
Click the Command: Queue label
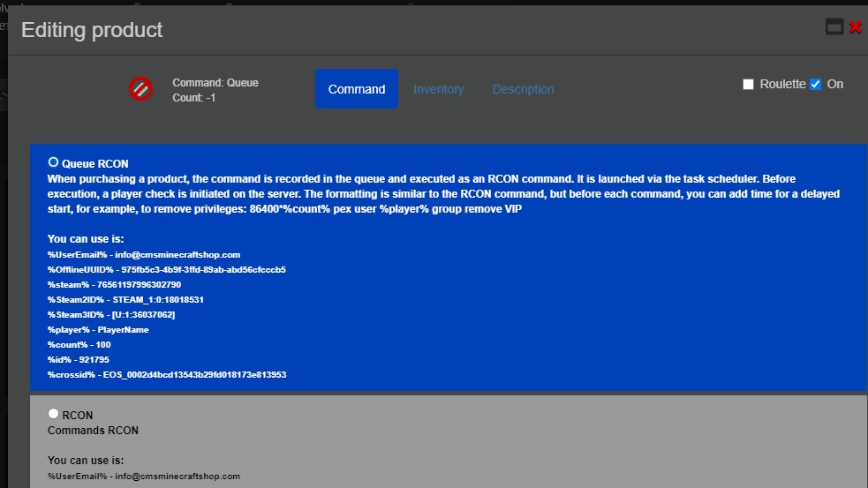[x=215, y=83]
